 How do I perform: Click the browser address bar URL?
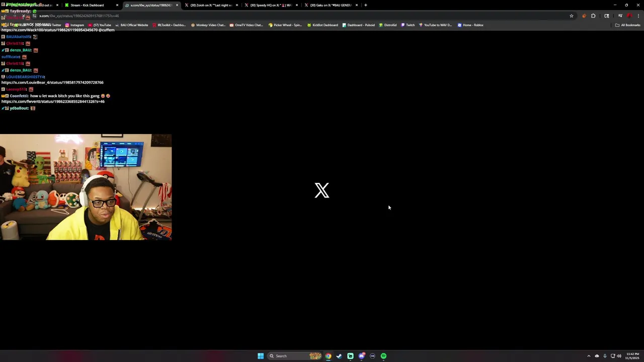pyautogui.click(x=79, y=16)
